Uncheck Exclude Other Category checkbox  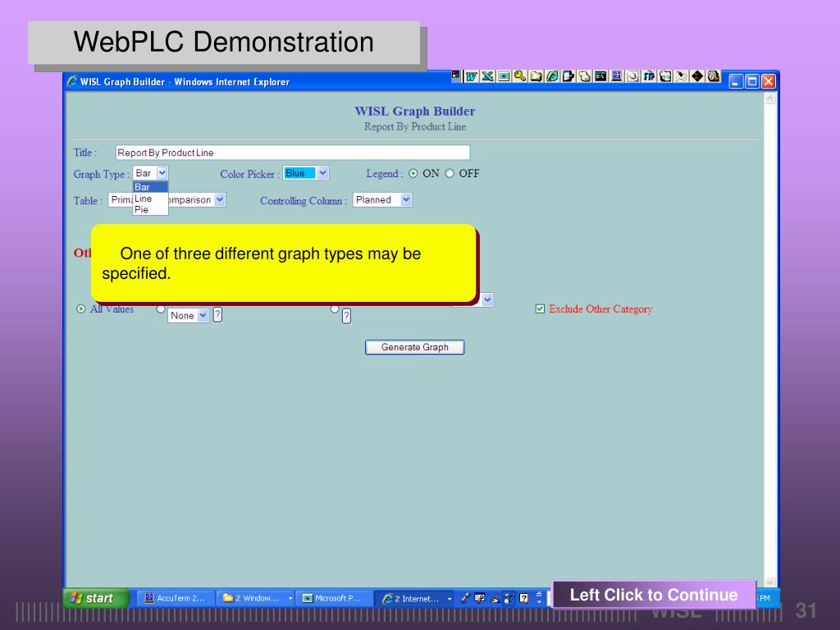[x=540, y=308]
